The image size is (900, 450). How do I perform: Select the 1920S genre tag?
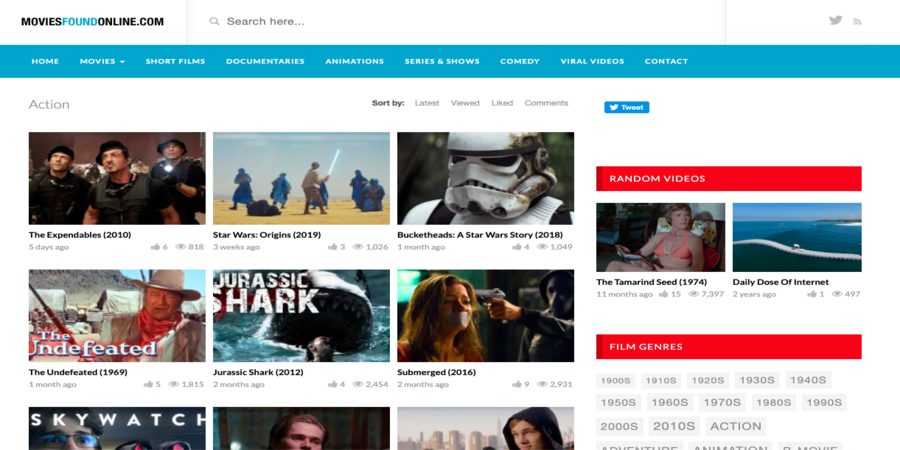(708, 381)
